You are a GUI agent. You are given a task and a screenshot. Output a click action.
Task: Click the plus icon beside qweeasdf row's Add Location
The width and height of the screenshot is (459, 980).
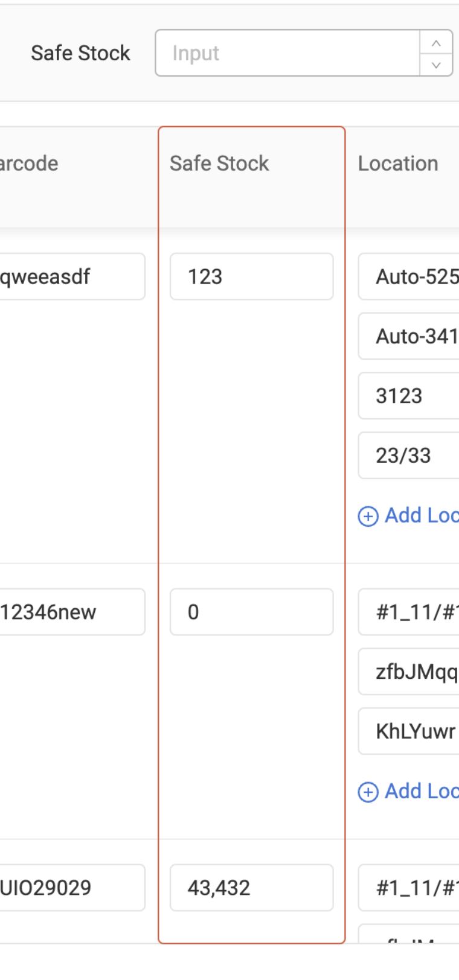pos(368,517)
